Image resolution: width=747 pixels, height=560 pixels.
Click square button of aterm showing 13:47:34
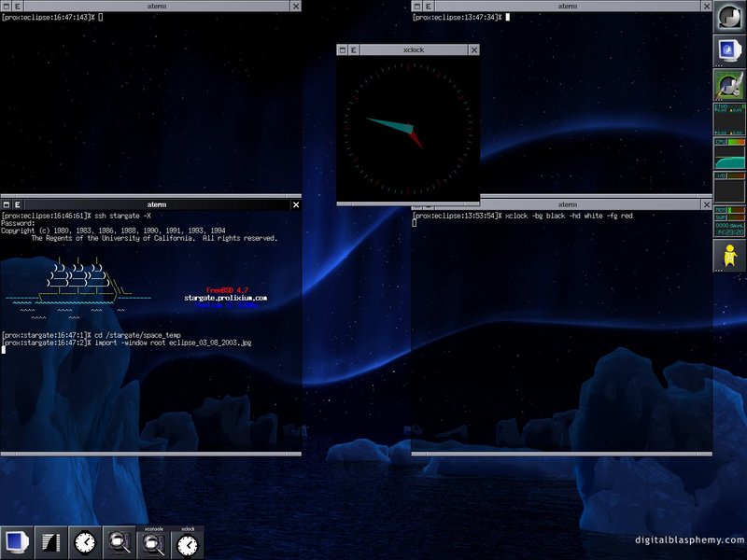416,7
